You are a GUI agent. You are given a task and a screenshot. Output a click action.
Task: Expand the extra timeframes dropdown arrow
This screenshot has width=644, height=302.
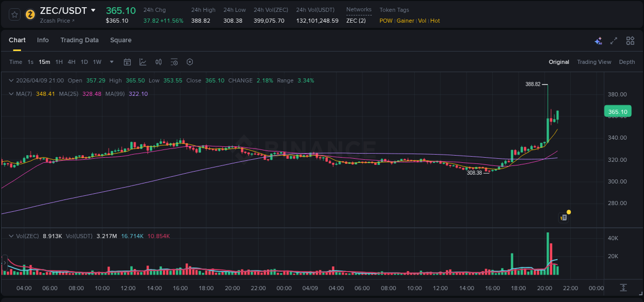click(111, 62)
